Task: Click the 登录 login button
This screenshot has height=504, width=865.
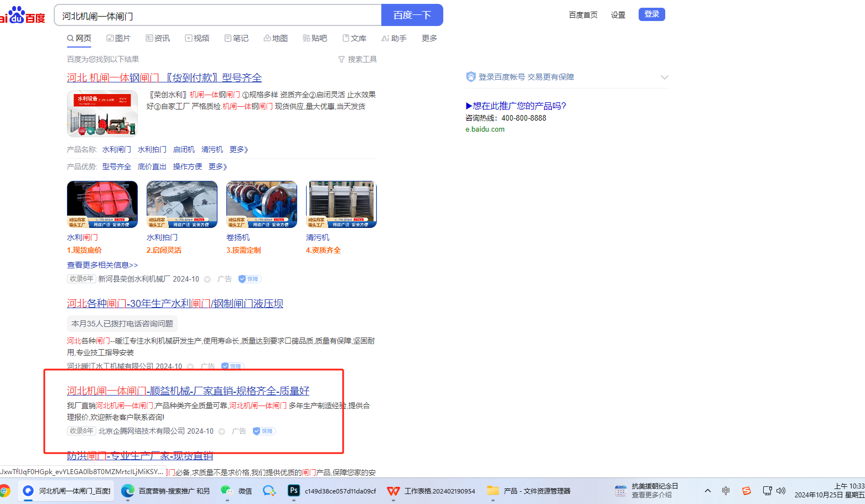Action: pyautogui.click(x=651, y=14)
